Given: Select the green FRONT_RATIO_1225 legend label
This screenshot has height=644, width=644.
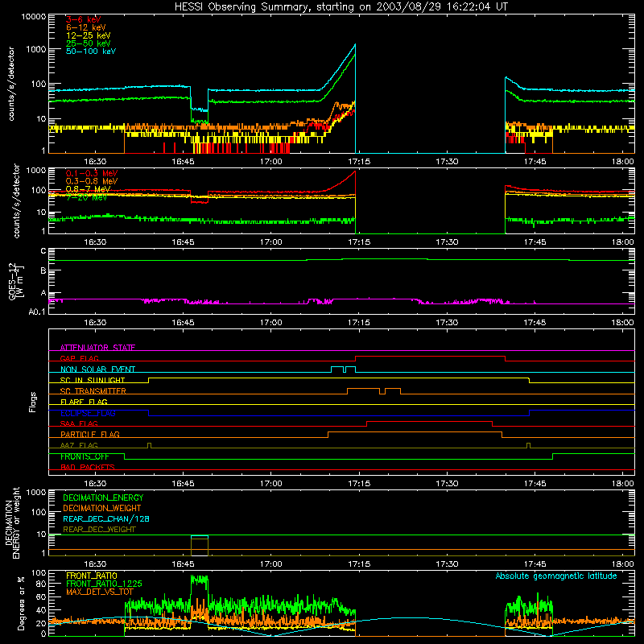Looking at the screenshot, I should [104, 584].
